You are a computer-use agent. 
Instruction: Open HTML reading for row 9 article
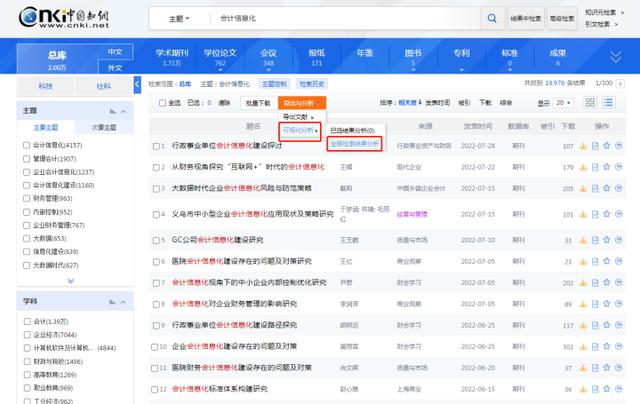click(x=595, y=325)
